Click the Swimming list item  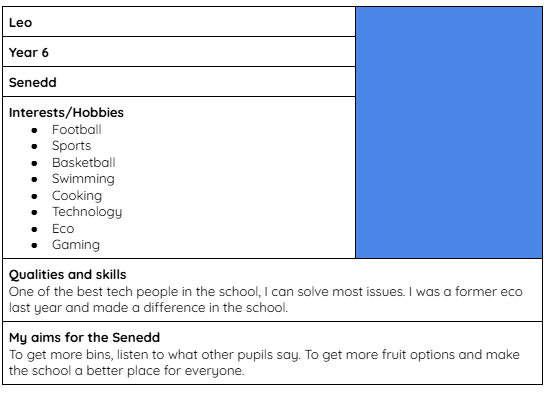(x=83, y=179)
